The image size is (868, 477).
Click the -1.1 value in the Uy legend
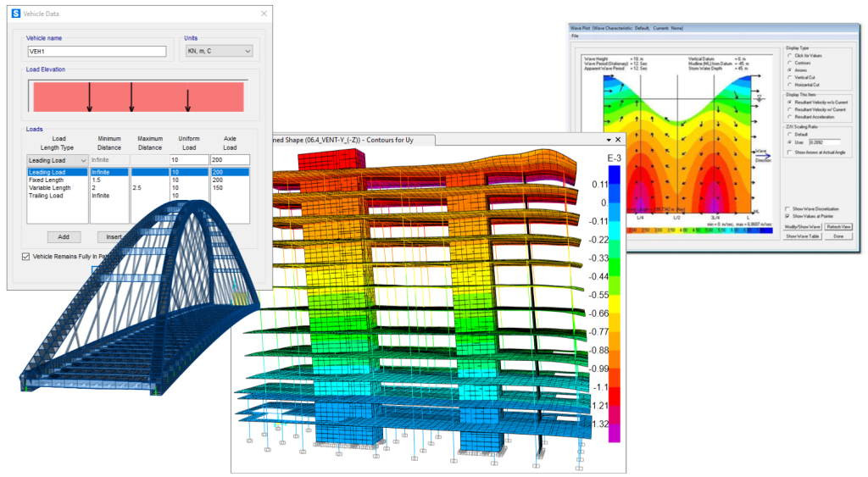pyautogui.click(x=601, y=387)
